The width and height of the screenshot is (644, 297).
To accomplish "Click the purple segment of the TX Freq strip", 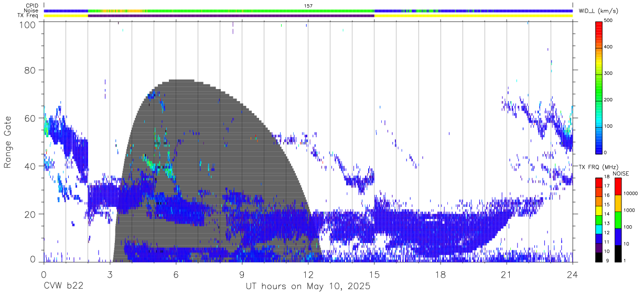I will [x=231, y=16].
